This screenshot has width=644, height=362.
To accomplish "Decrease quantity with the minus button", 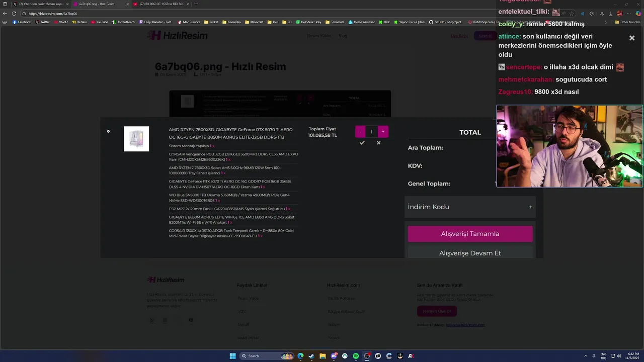I will 360,132.
